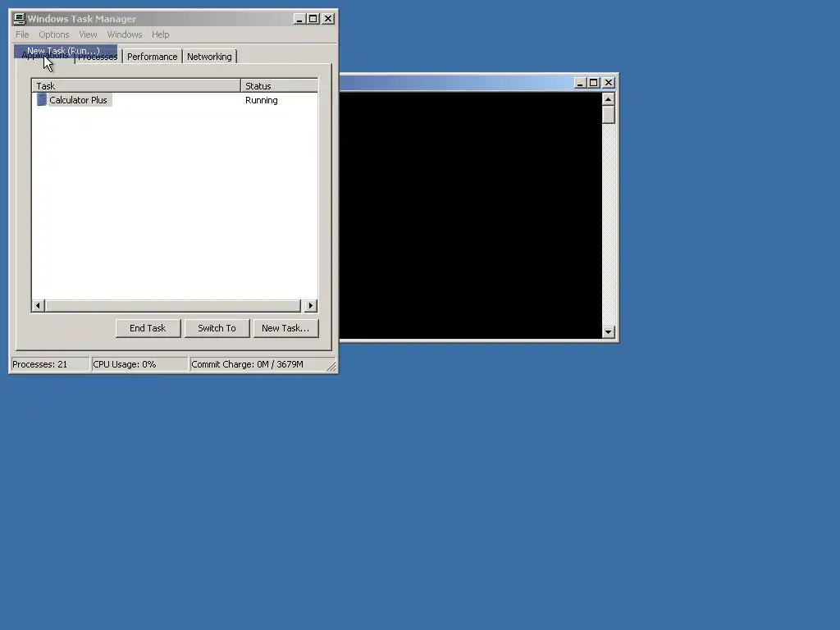Click the Processes: 21 status entry
The height and width of the screenshot is (630, 840).
(50, 364)
